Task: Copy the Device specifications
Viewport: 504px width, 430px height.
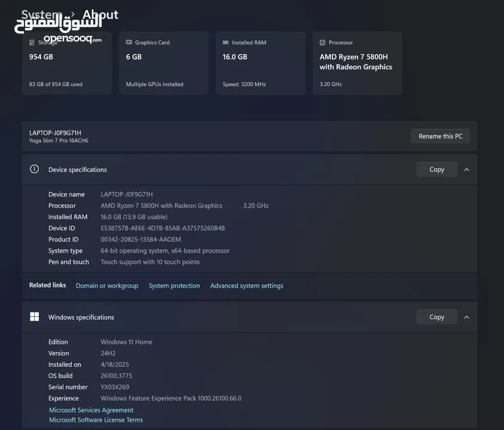Action: click(436, 169)
